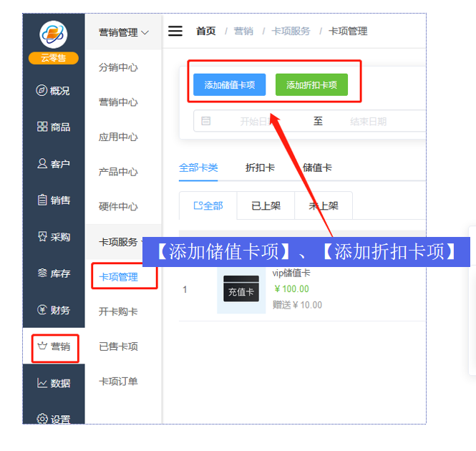
Task: Open the 概况 overview section
Action: [x=53, y=90]
